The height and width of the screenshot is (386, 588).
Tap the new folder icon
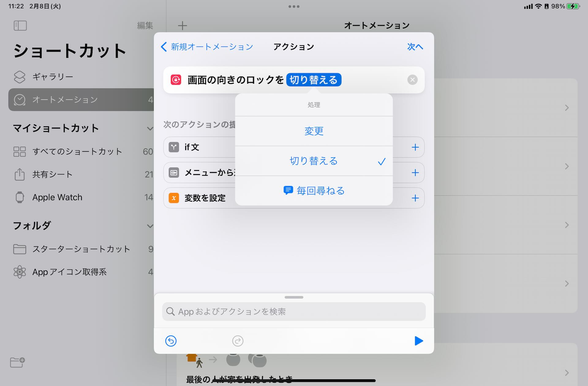[17, 362]
